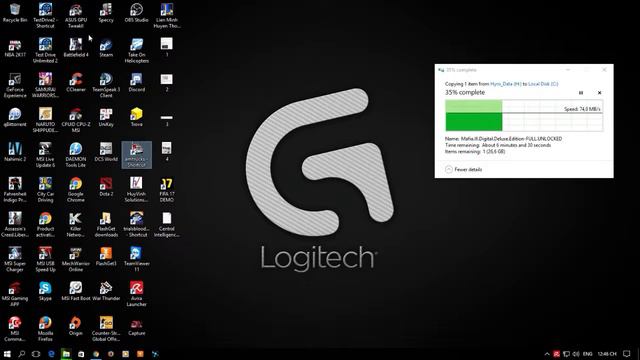This screenshot has width=640, height=360.
Task: Select the NARUTO SHIPPUDEN desktop icon
Action: pos(45,120)
